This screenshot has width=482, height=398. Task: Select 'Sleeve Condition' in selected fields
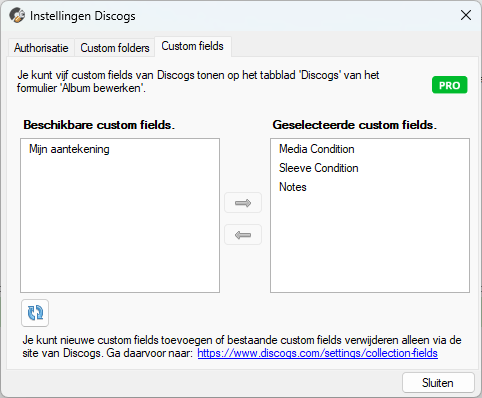coord(319,168)
